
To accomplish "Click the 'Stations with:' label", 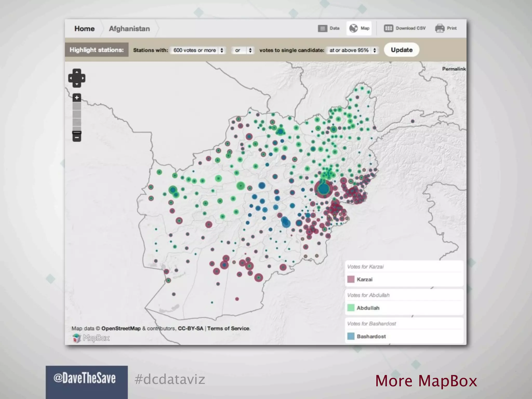I will click(151, 50).
